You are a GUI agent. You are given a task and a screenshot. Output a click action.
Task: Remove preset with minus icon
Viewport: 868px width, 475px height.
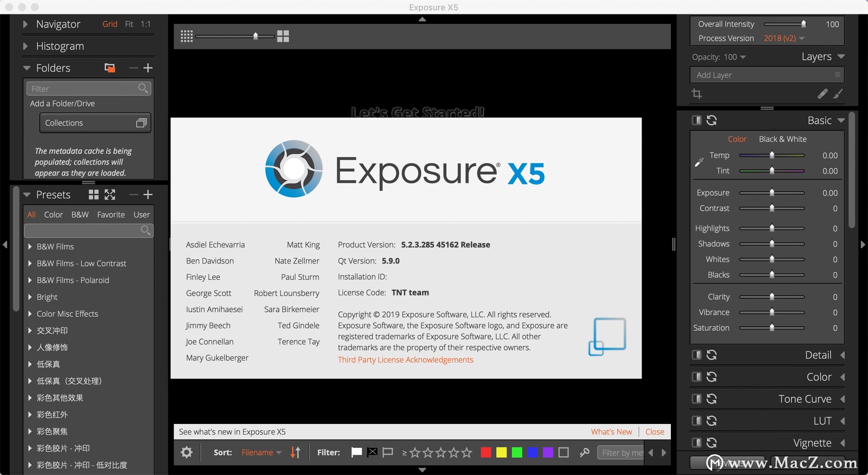click(133, 195)
